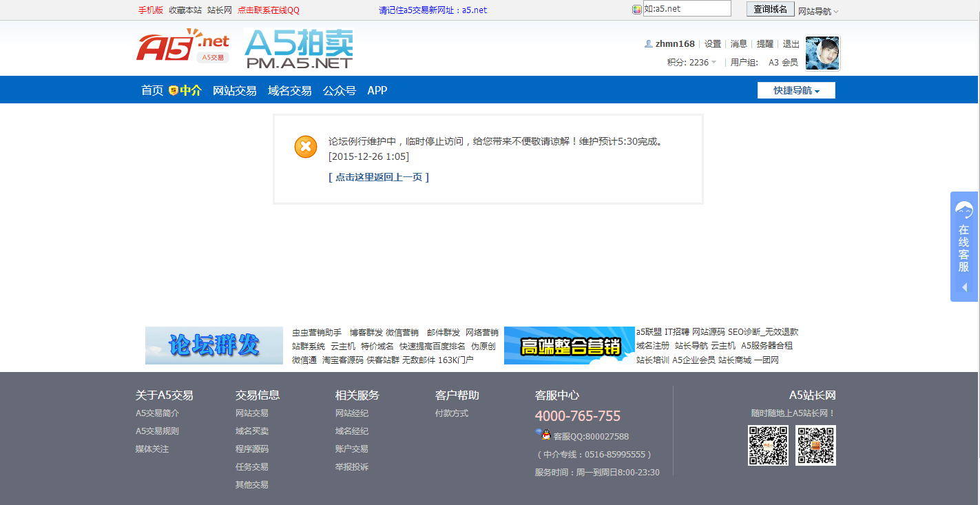Open the 论坛群发 banner ad

[x=214, y=345]
